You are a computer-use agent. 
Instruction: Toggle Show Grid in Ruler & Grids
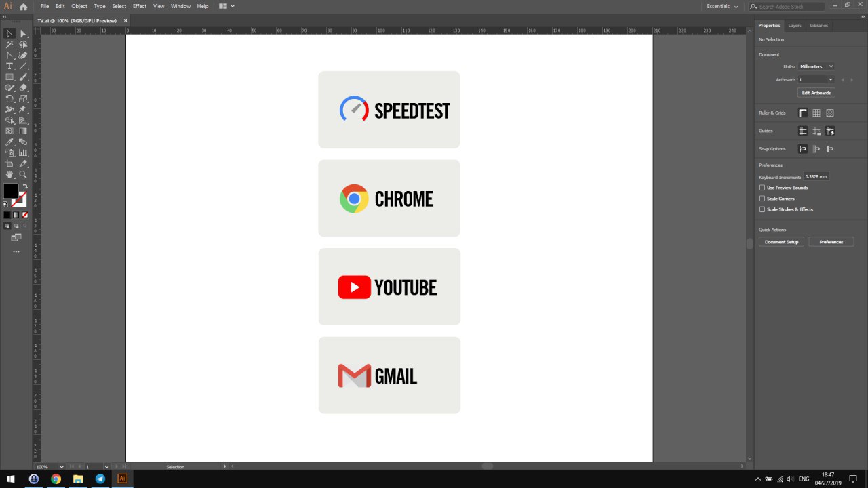tap(816, 113)
